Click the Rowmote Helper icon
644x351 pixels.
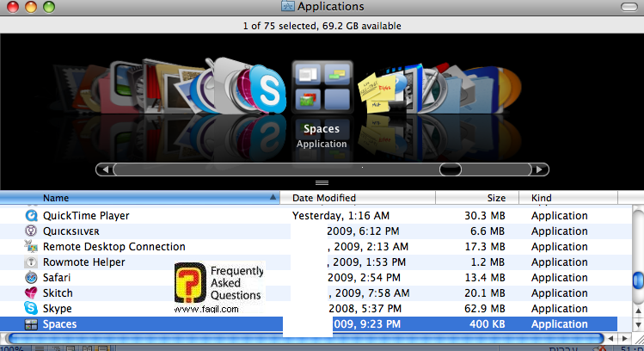(31, 262)
